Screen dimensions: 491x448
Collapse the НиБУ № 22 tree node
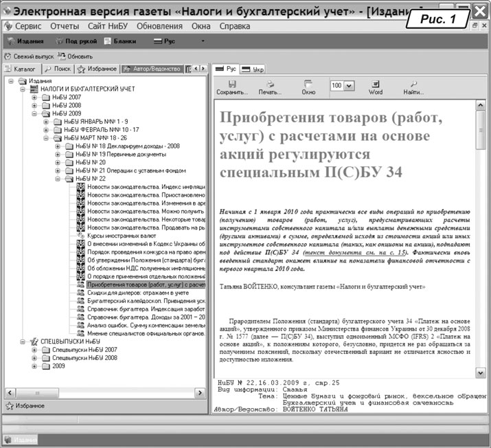(x=57, y=178)
